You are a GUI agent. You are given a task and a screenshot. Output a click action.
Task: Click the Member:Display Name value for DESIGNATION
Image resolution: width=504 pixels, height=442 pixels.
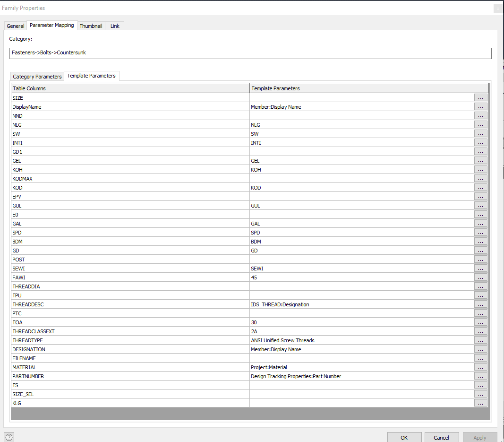tap(277, 349)
